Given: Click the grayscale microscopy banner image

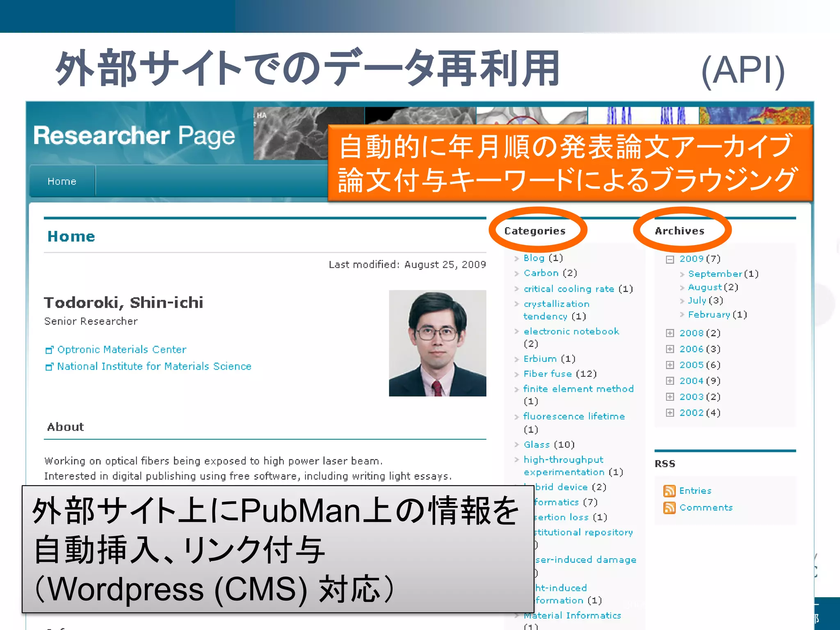Looking at the screenshot, I should (291, 133).
